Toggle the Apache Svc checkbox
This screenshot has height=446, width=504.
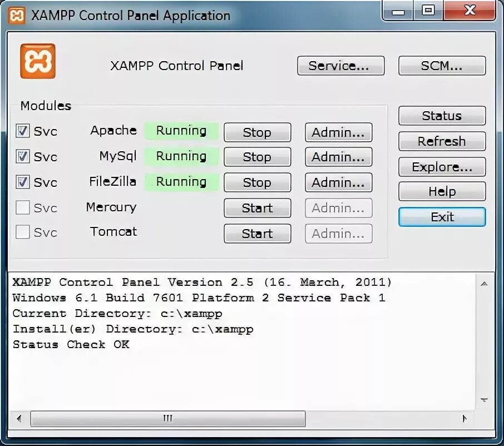(x=23, y=131)
